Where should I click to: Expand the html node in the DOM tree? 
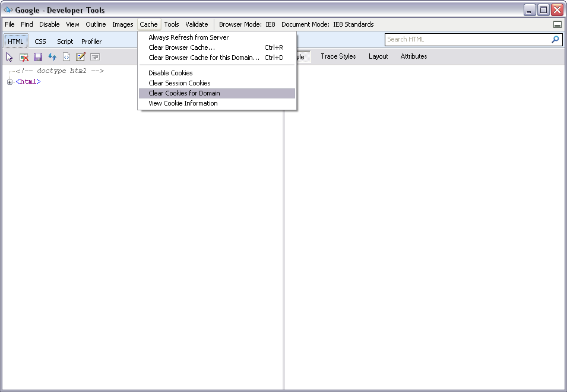[9, 81]
